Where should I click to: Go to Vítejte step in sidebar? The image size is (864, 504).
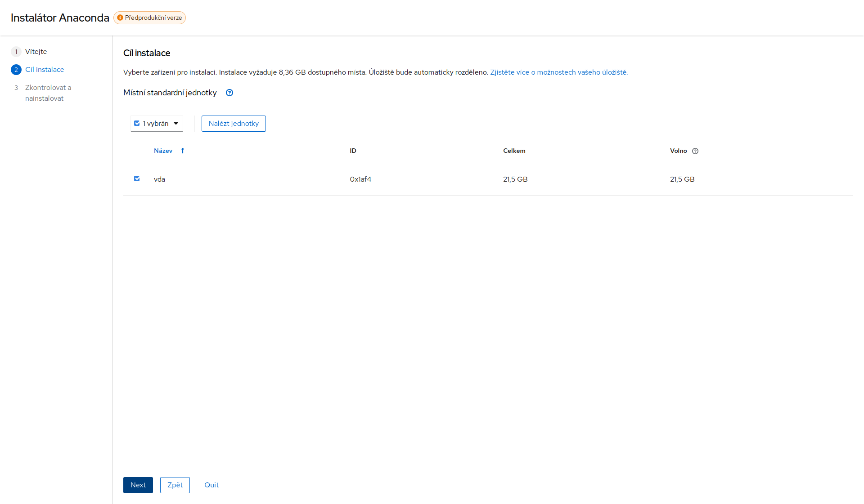coord(36,52)
